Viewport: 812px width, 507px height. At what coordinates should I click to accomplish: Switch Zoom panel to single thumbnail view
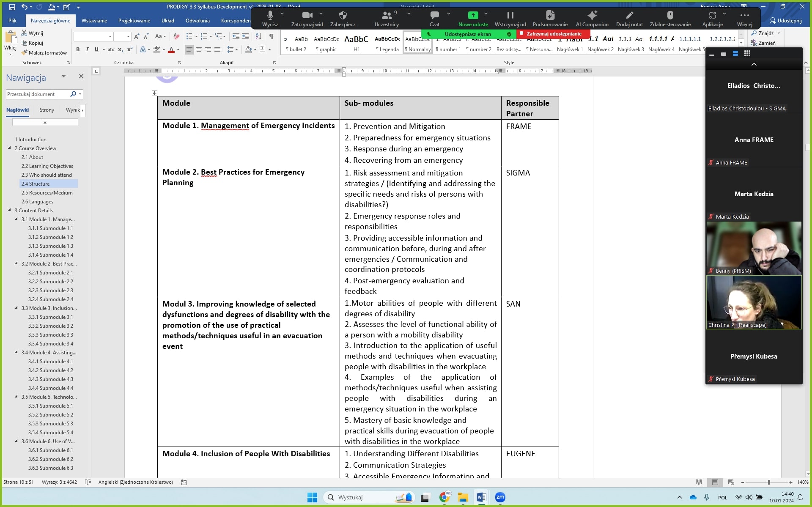[x=724, y=54]
